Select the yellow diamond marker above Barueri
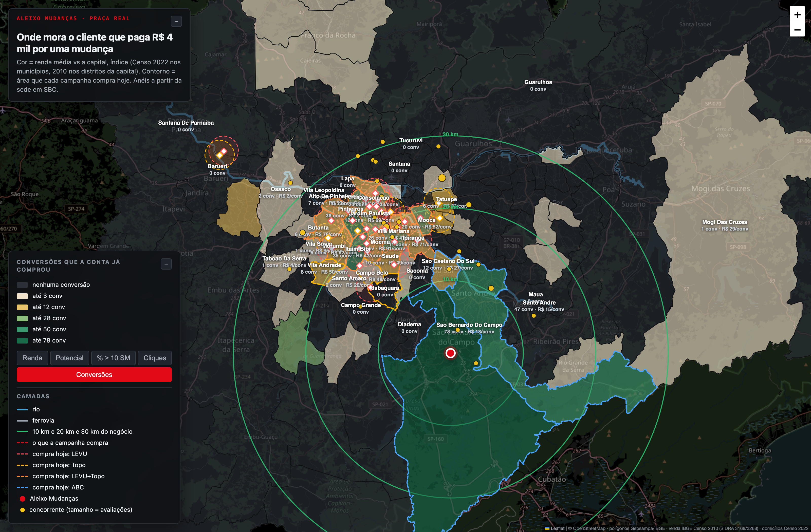Viewport: 811px width, 532px height. click(x=220, y=155)
